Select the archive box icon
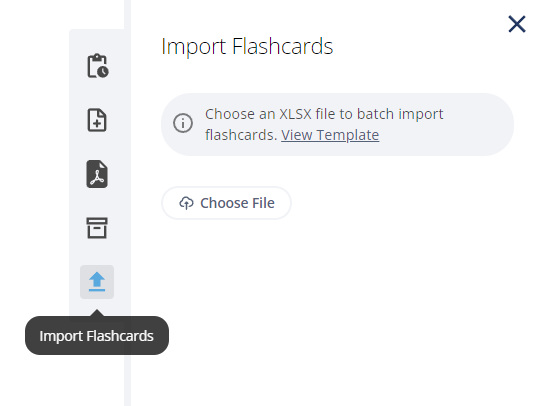Image resolution: width=544 pixels, height=406 pixels. 97,228
